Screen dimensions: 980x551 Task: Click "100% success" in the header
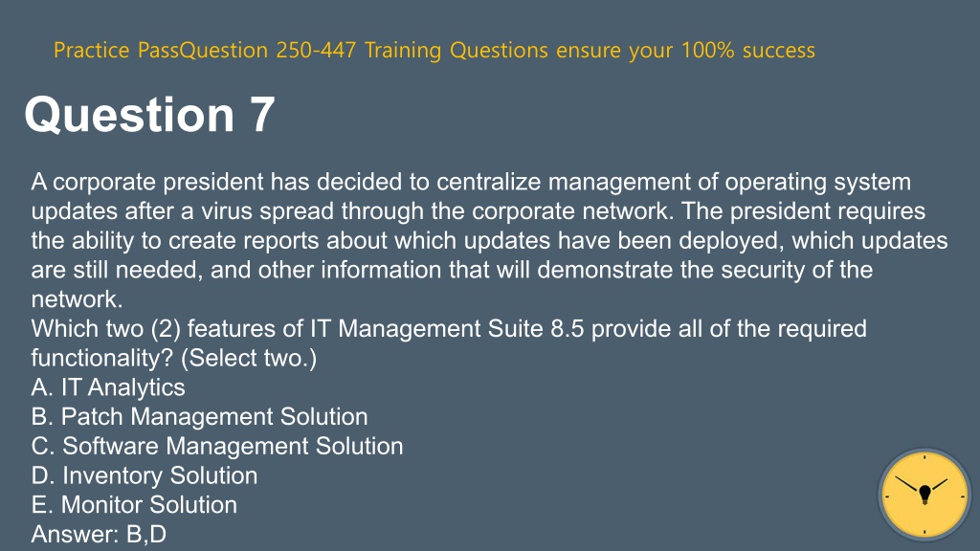pos(748,50)
